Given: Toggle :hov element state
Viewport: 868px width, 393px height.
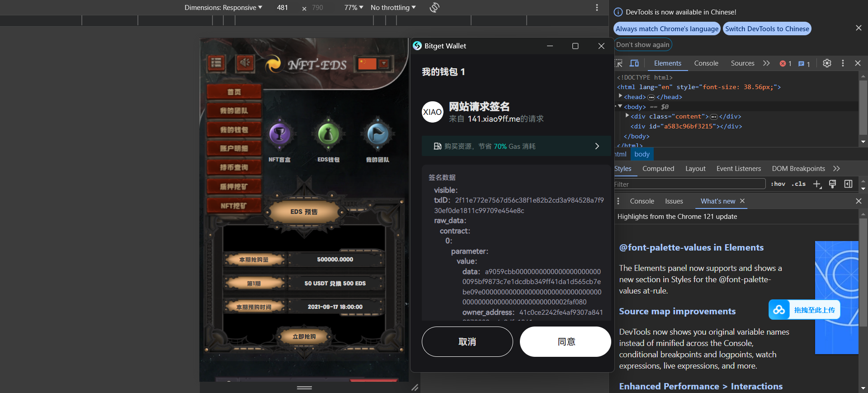Looking at the screenshot, I should pos(778,184).
